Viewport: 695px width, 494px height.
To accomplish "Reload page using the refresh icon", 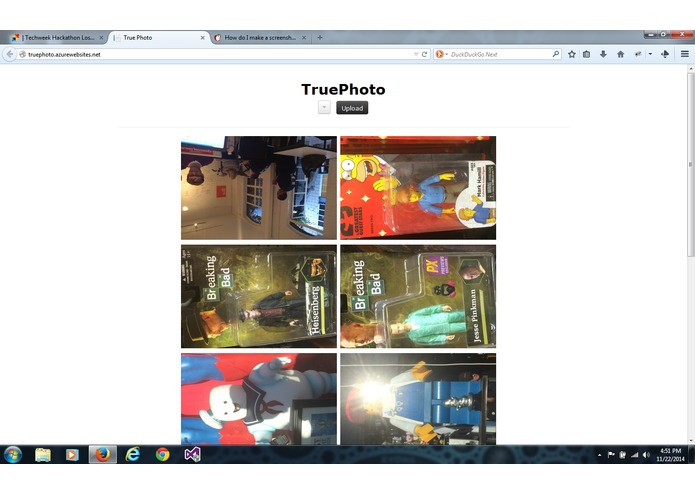I will [424, 54].
